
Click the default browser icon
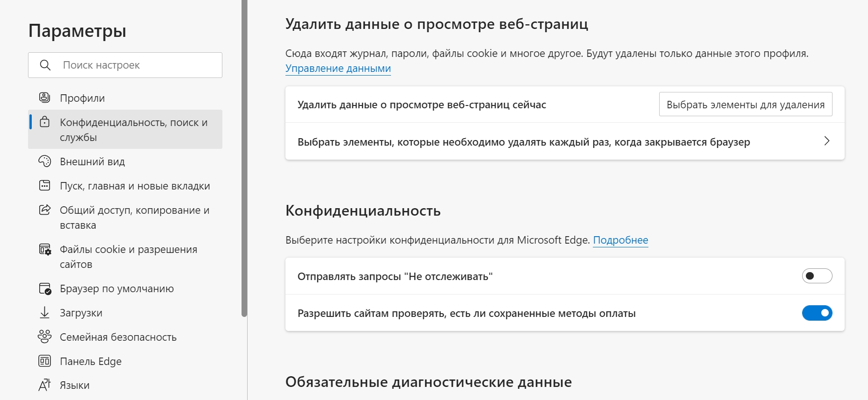(45, 288)
